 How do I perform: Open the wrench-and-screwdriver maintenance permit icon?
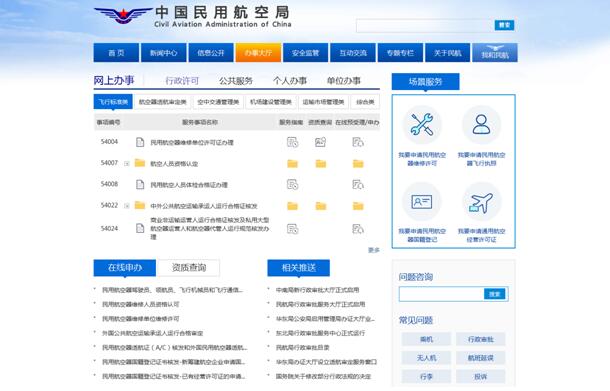coord(422,125)
